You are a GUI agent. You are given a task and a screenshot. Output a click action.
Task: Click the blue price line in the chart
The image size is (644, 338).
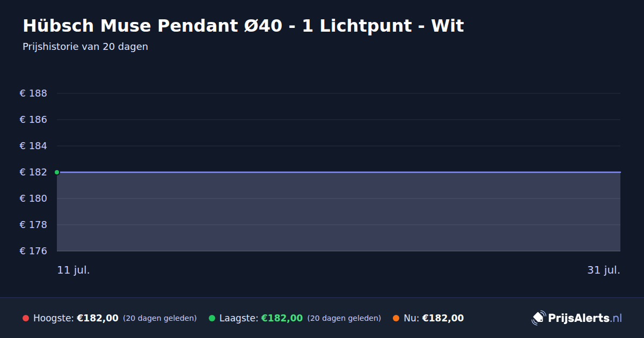tap(339, 172)
